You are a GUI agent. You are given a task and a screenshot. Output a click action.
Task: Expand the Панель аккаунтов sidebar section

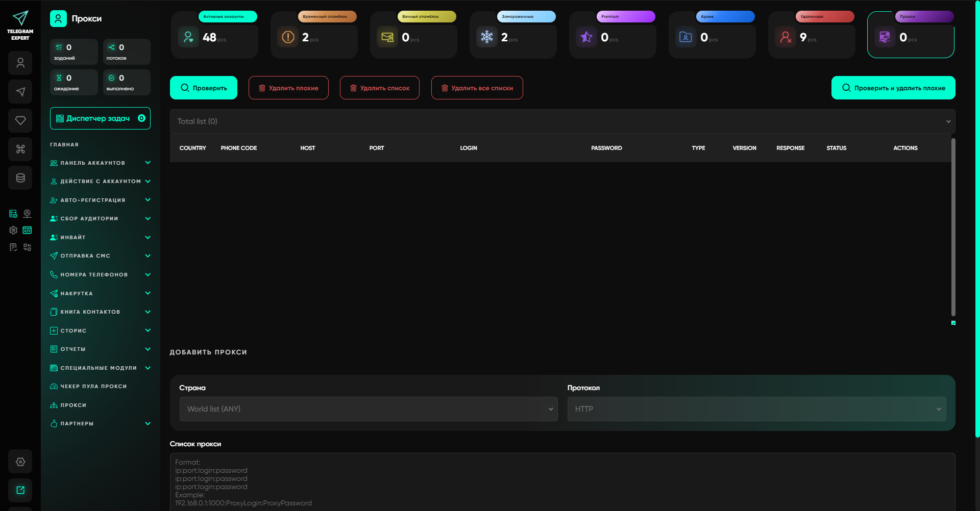pos(100,163)
